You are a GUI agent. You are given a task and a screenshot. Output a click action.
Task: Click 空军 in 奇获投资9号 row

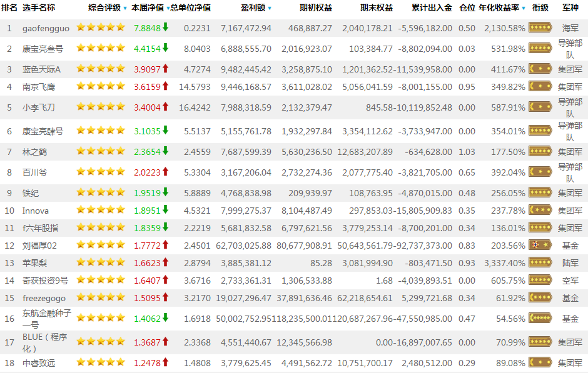click(570, 281)
